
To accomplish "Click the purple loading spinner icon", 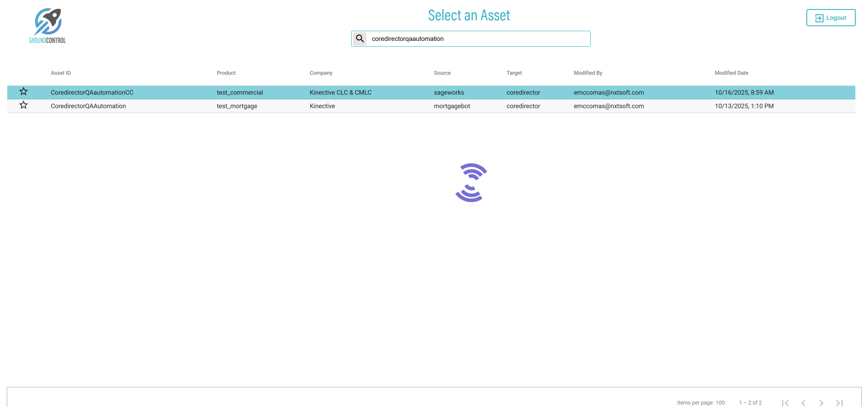I will 471,183.
